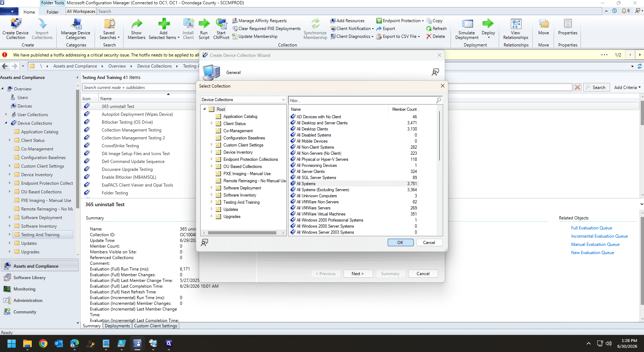Click feedback icon in Select Collection dialog

(x=205, y=243)
